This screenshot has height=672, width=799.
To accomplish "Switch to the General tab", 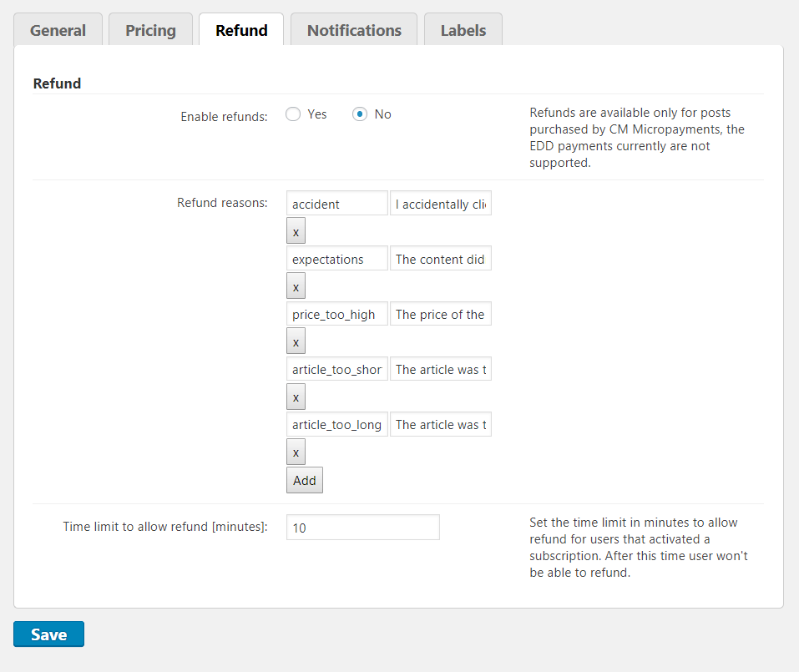I will pos(58,30).
